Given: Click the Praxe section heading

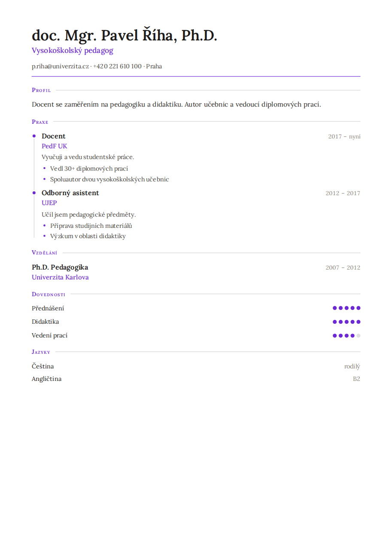Looking at the screenshot, I should 40,122.
